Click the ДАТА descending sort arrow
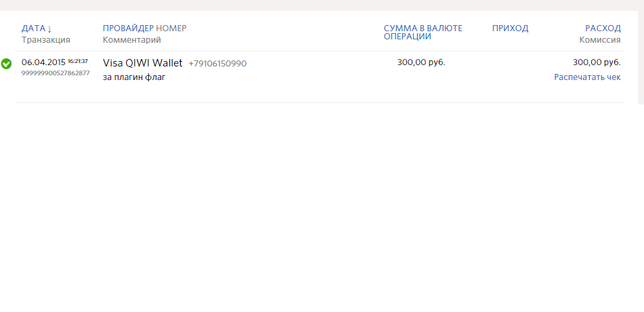 click(x=49, y=28)
